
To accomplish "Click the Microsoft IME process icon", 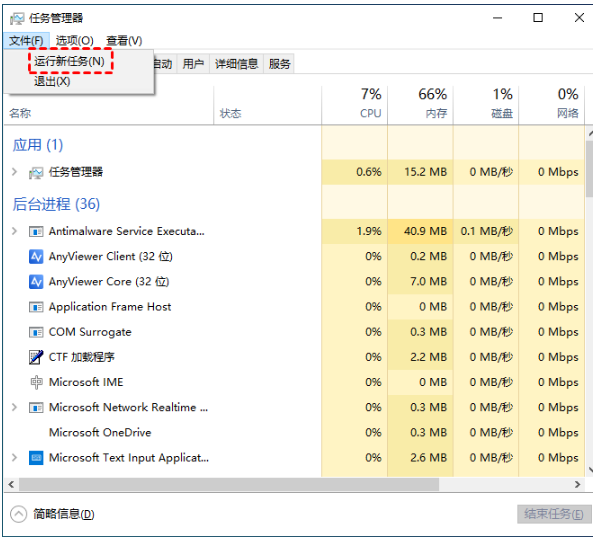I will coord(36,382).
